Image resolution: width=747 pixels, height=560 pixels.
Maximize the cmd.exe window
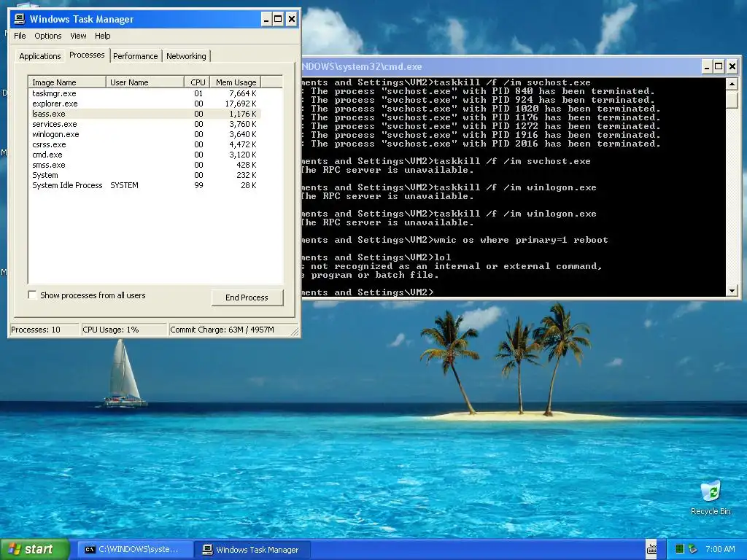(x=719, y=66)
